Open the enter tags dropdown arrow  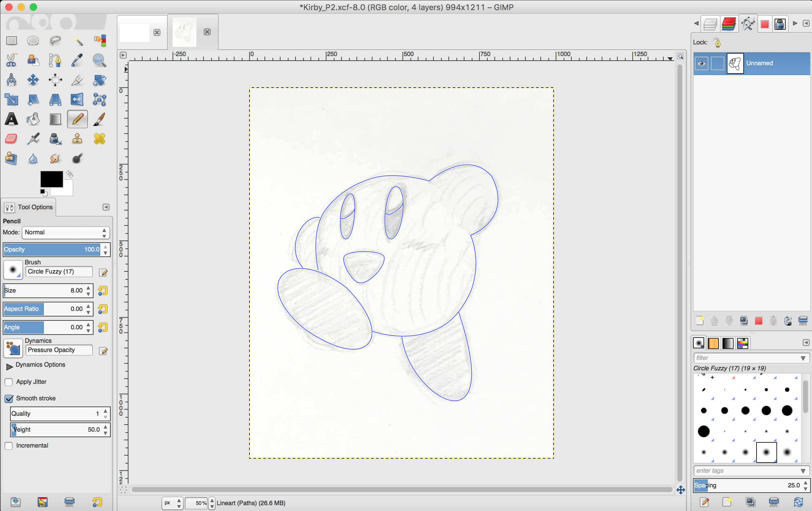pyautogui.click(x=803, y=471)
